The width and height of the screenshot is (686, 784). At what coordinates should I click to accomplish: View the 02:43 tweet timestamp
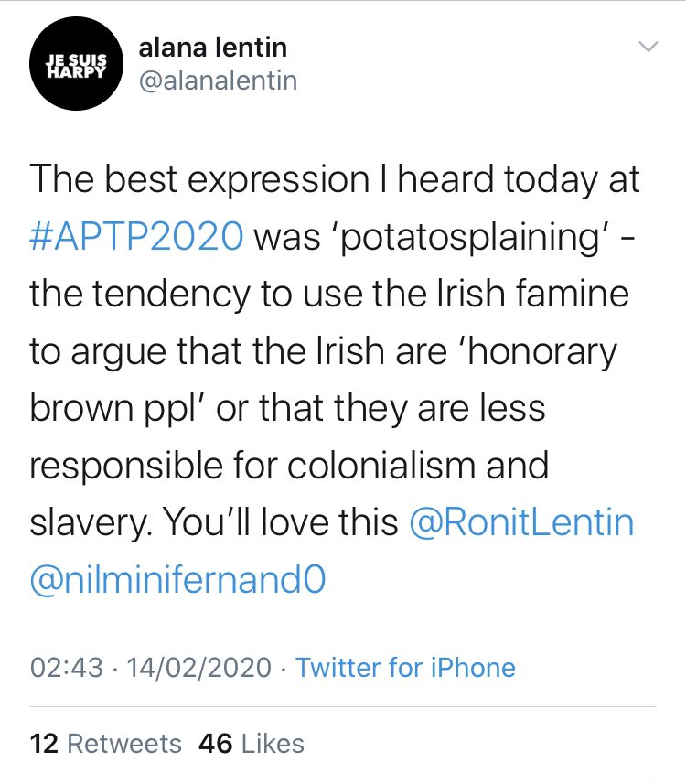[x=67, y=668]
